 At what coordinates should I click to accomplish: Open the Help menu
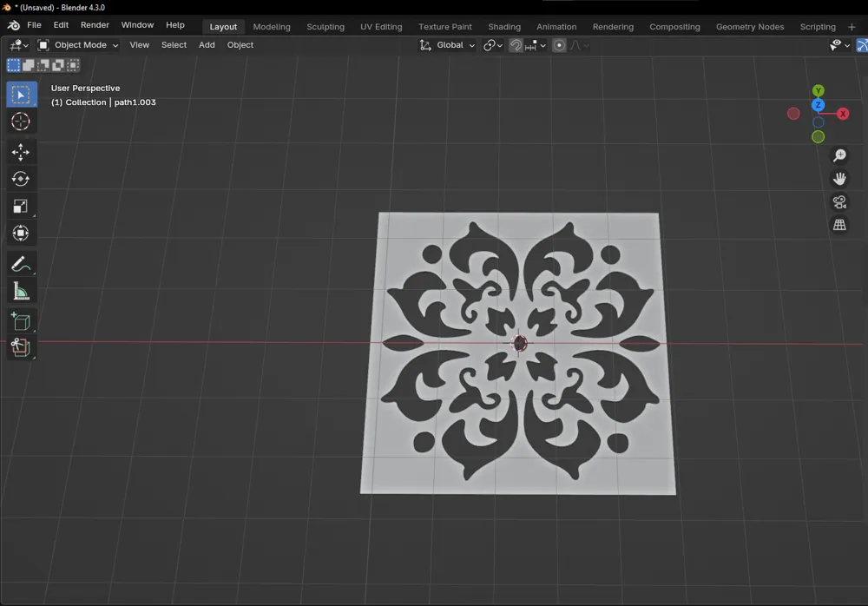coord(175,25)
